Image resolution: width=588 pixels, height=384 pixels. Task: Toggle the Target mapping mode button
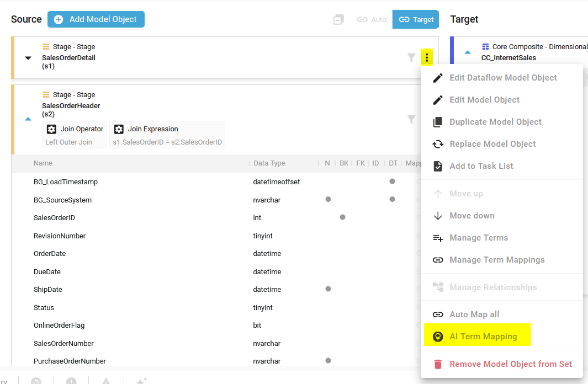click(x=415, y=19)
